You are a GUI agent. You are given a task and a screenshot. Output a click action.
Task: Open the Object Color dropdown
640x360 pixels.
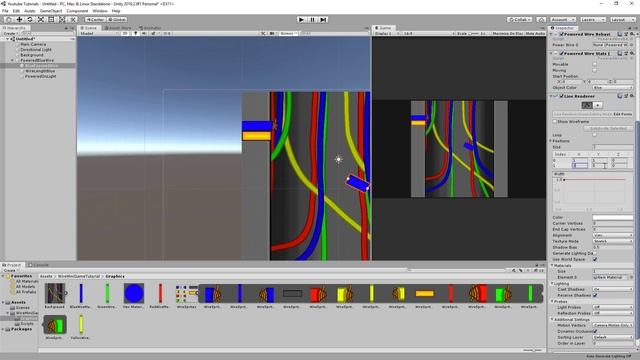click(x=613, y=88)
